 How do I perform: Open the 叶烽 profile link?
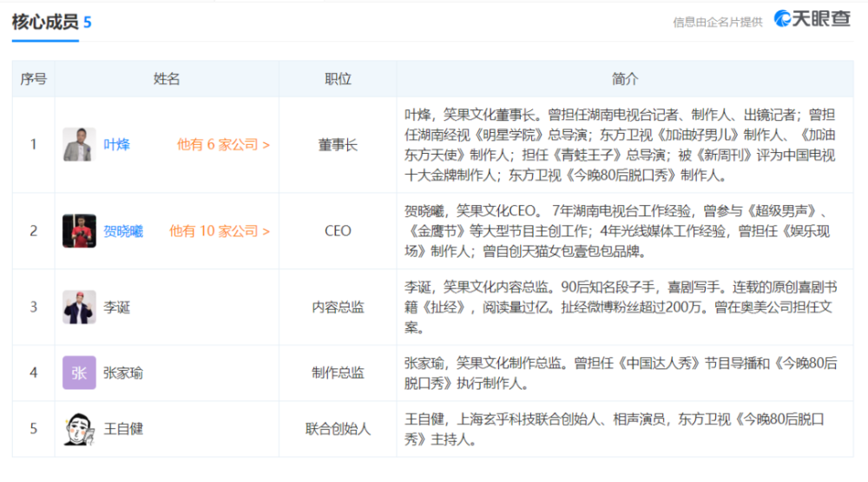click(117, 144)
